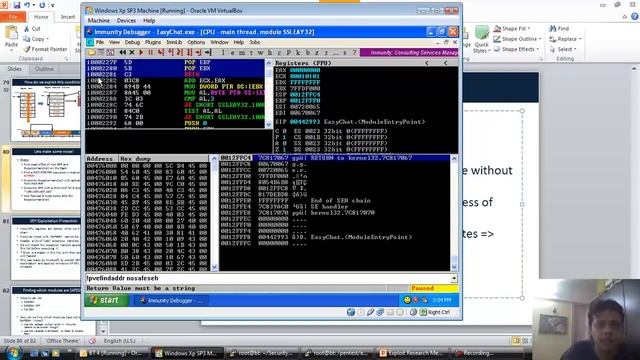This screenshot has height=360, width=640.
Task: Click Immunity Debugger button on XP taskbar
Action: coord(171,300)
